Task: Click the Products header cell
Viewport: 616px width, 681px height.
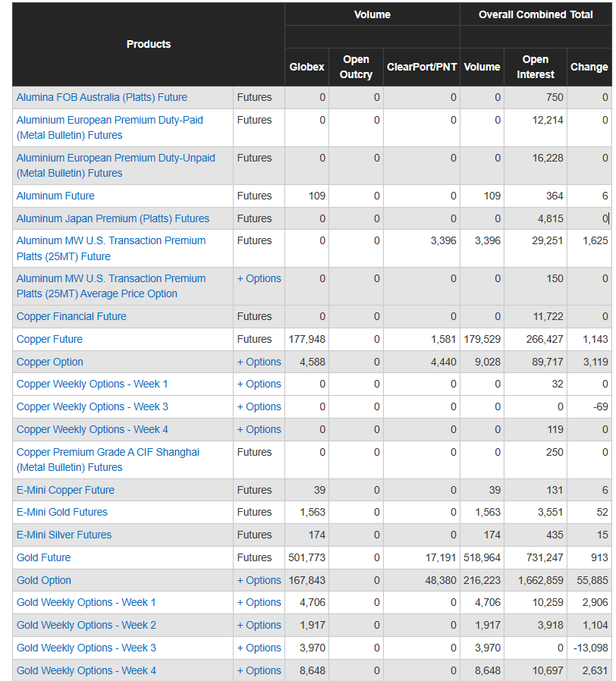Action: (x=149, y=44)
